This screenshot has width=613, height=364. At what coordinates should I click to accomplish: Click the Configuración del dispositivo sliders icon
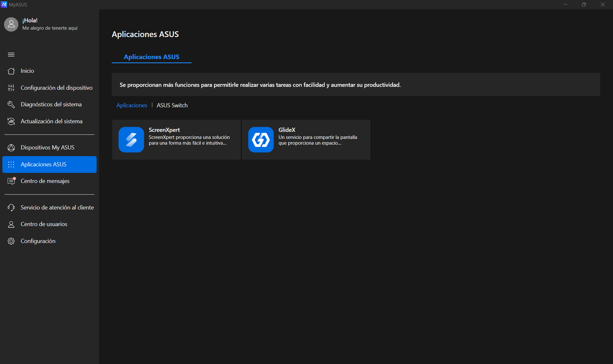point(11,88)
